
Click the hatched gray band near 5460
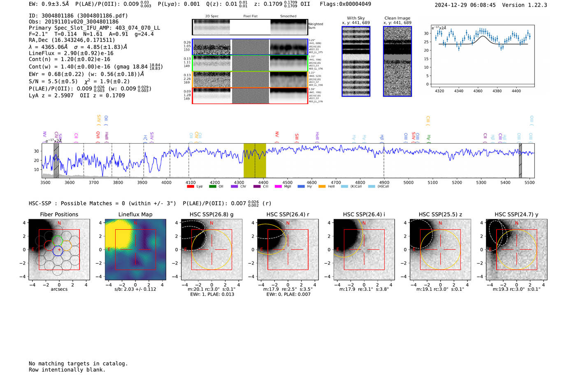520,160
